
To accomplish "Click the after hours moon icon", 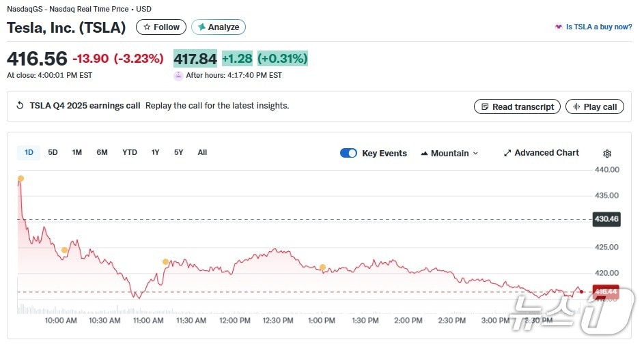I will (179, 76).
